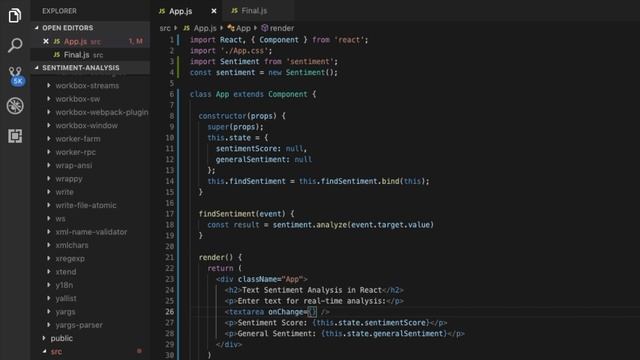Click './App.css' import string

[x=244, y=51]
